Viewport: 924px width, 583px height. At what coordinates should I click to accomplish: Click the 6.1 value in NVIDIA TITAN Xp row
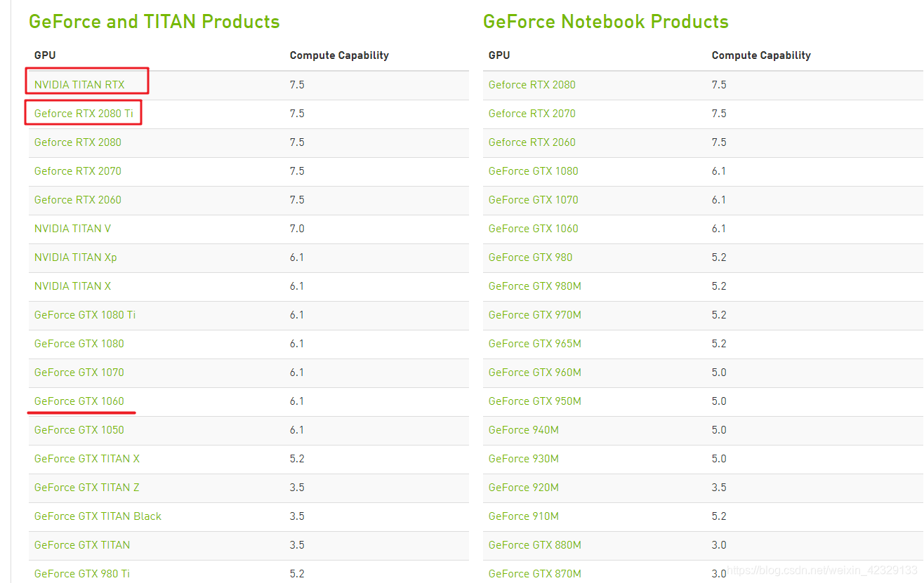[x=297, y=257]
